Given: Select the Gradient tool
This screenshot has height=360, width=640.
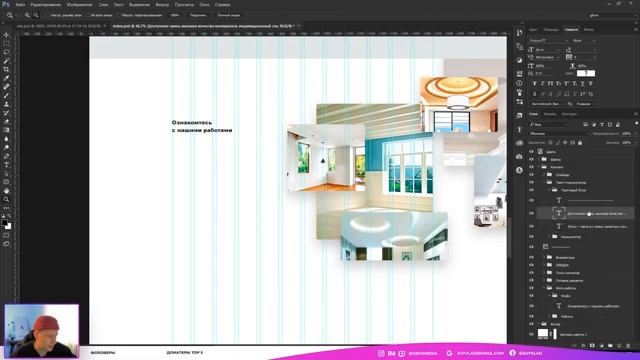Looking at the screenshot, I should tap(6, 130).
